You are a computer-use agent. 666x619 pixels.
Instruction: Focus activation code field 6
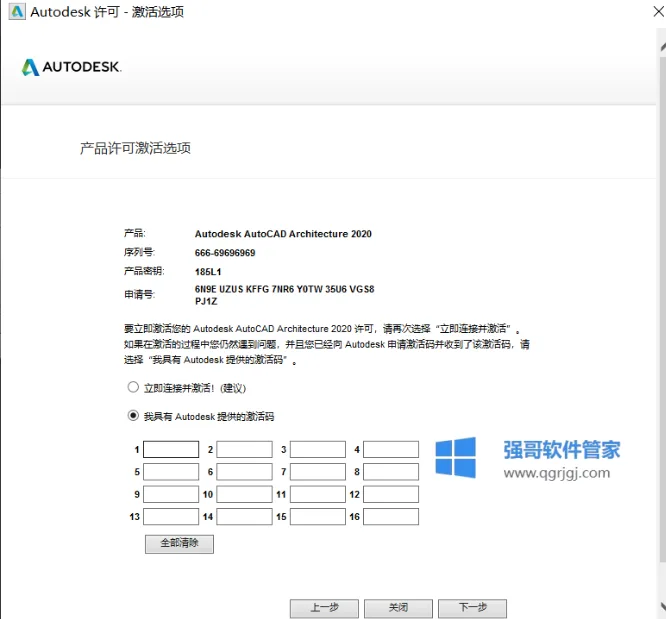pyautogui.click(x=244, y=472)
